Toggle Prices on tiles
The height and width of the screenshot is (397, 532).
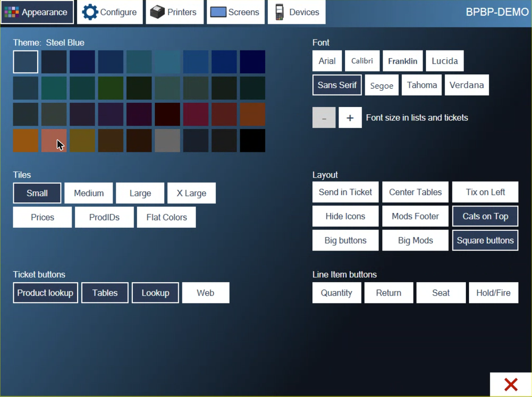(x=42, y=217)
